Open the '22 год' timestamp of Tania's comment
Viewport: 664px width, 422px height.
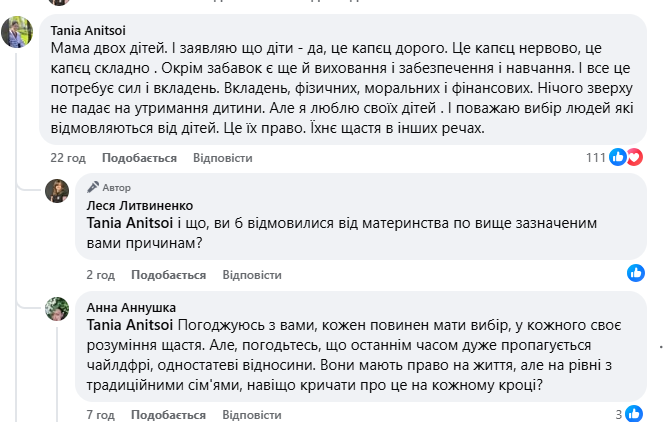click(x=69, y=158)
